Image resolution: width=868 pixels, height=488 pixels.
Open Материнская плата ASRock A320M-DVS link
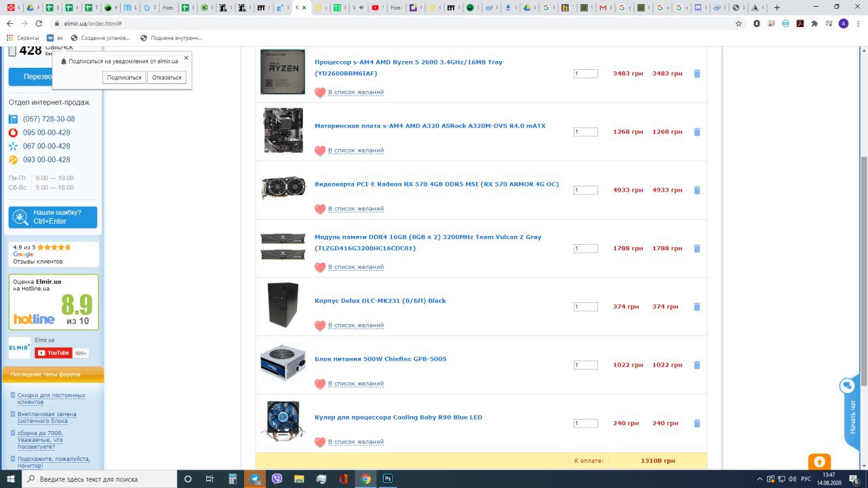tap(430, 126)
